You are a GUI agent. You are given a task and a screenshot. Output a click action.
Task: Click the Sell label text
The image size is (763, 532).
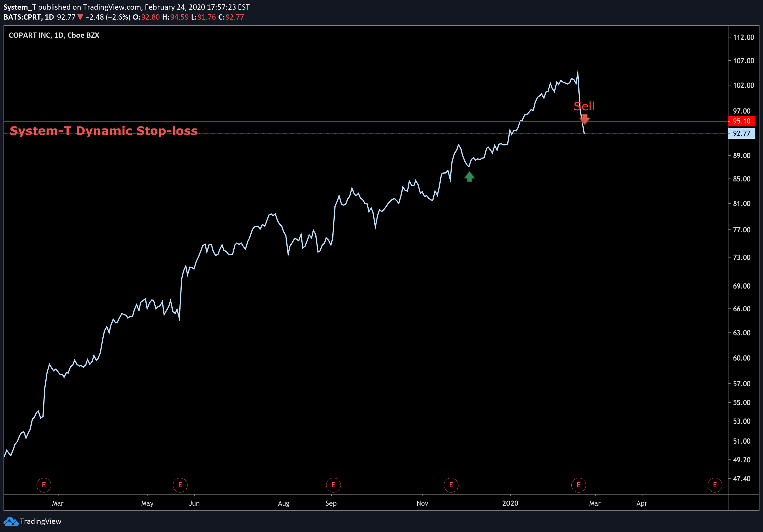[x=584, y=106]
